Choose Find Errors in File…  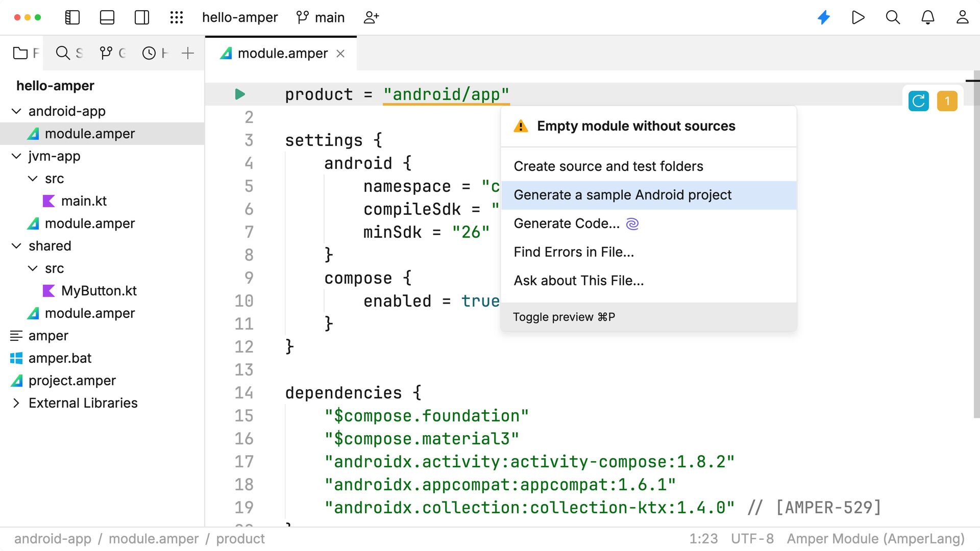click(x=649, y=252)
